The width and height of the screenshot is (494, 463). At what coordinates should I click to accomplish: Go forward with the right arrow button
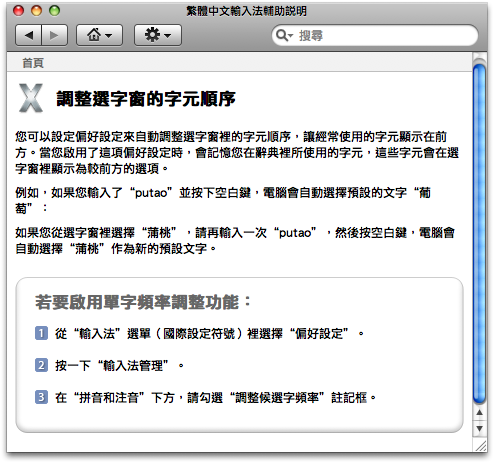click(x=54, y=35)
